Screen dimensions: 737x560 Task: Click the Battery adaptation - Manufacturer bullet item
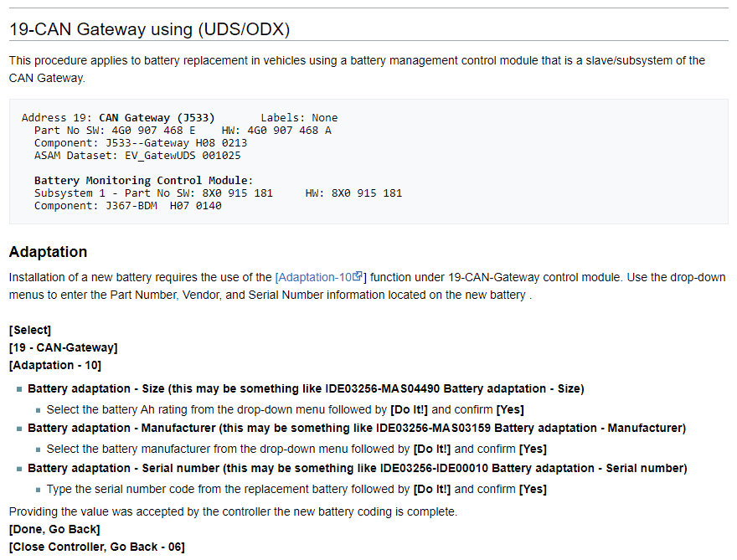pos(356,428)
